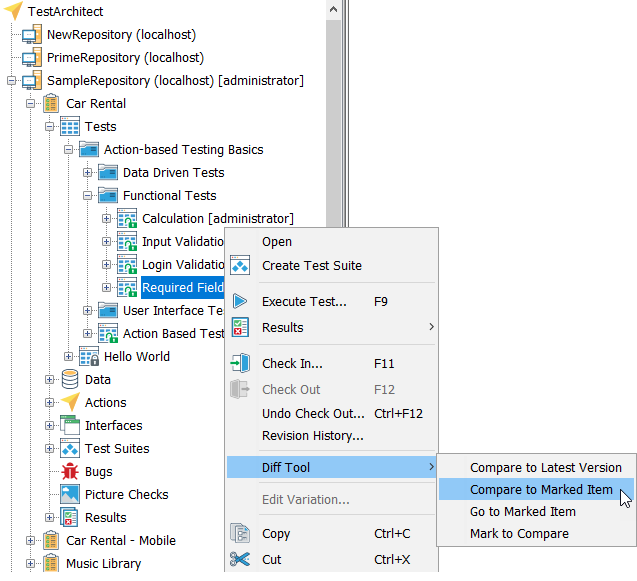Click the Car Rental project clipboard icon
The image size is (637, 581).
tap(51, 103)
